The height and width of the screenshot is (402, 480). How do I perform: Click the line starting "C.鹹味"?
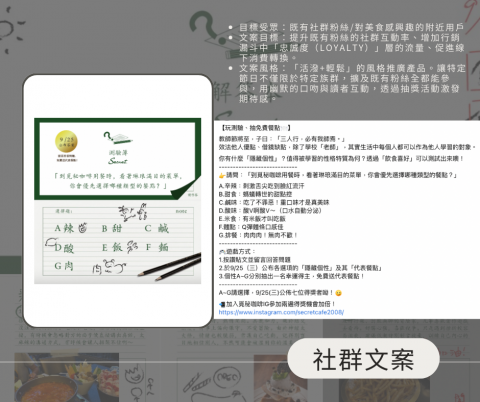(x=274, y=202)
